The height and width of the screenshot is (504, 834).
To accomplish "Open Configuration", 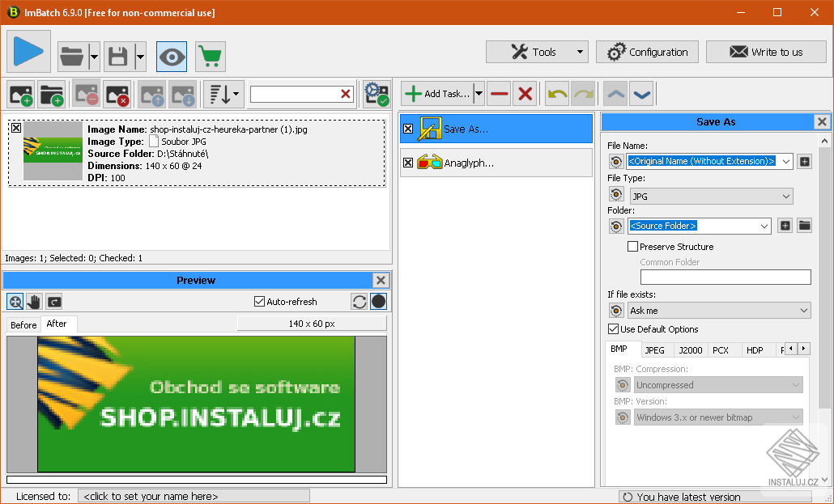I will (647, 52).
